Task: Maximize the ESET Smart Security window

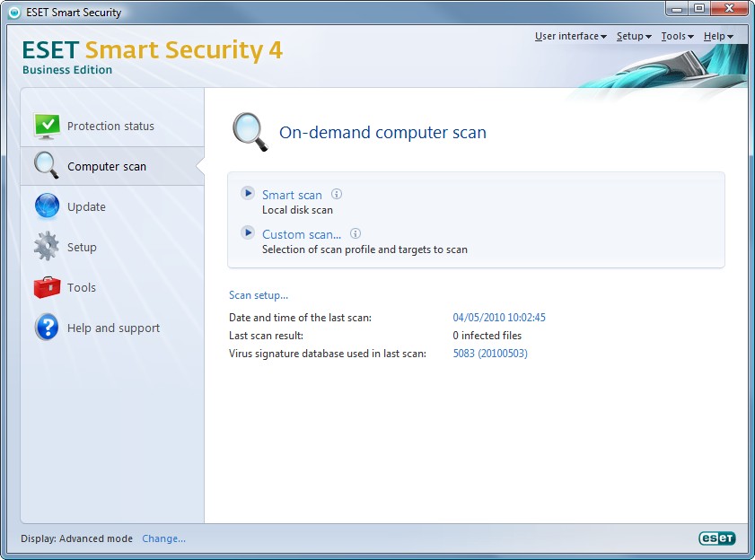Action: coord(699,9)
